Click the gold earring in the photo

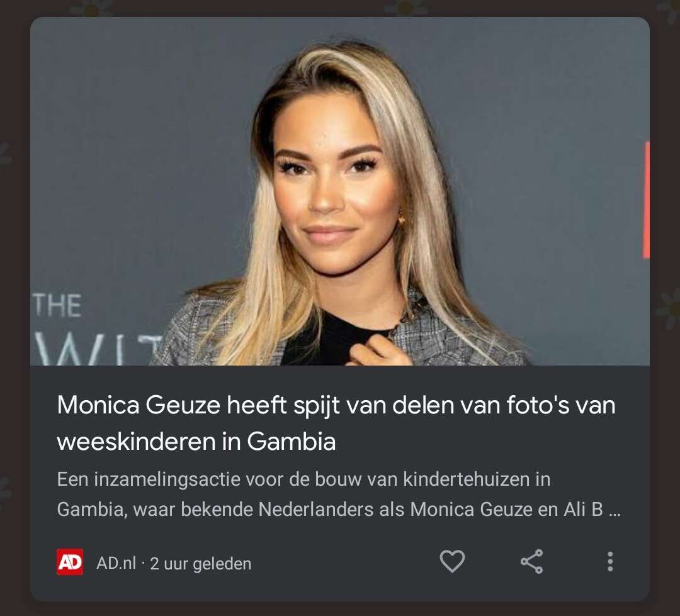[x=401, y=218]
